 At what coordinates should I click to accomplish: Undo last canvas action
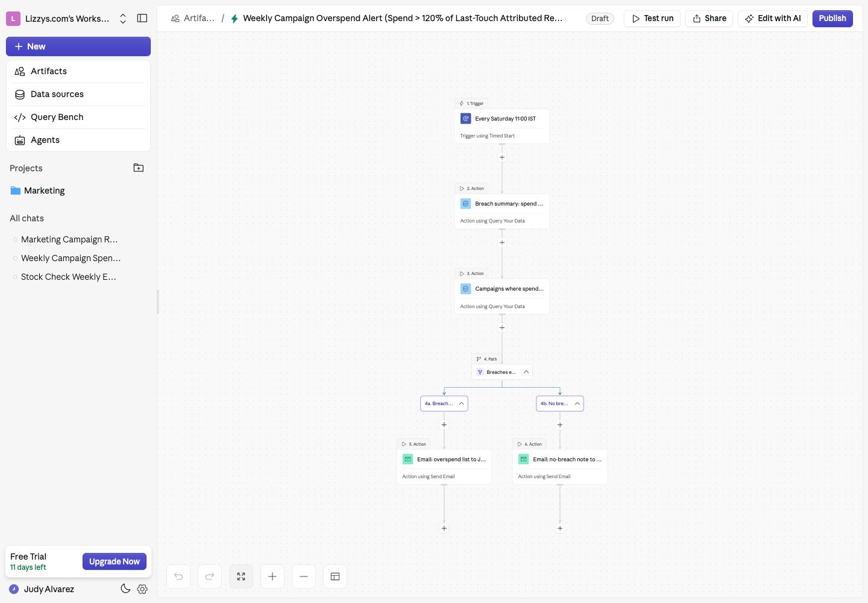point(178,576)
